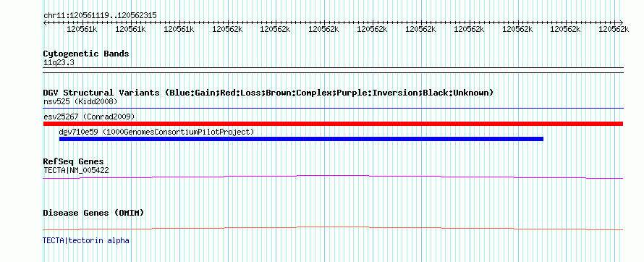Click the magenta TECTA RefSeq gene line
This screenshot has width=644, height=262.
[333, 177]
